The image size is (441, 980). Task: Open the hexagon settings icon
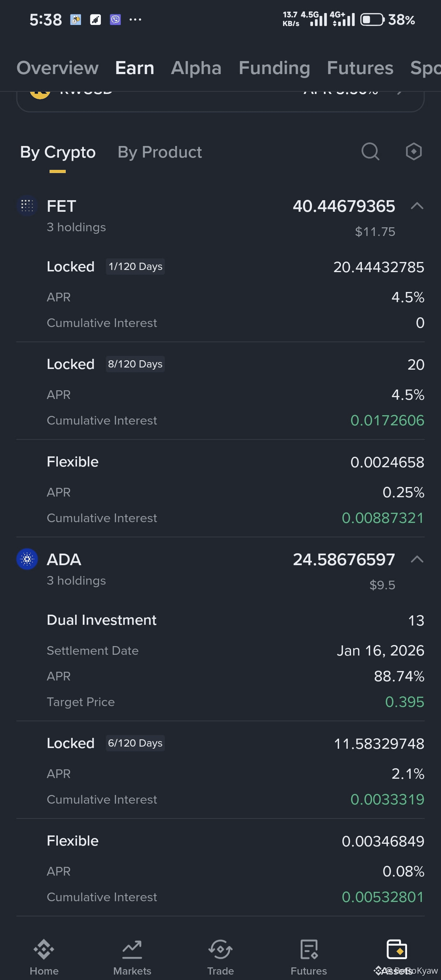[x=414, y=152]
